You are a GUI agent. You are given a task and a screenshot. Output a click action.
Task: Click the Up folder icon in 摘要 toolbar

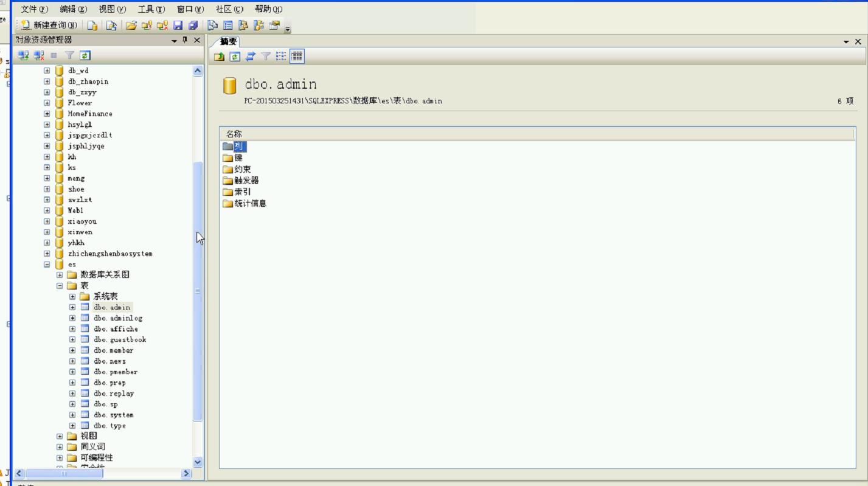219,56
